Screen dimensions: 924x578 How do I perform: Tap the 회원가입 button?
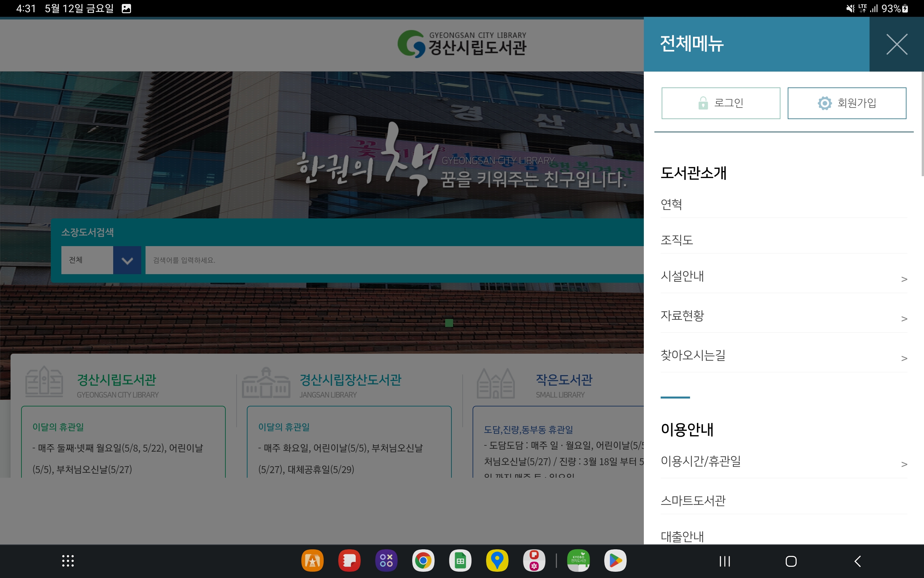(846, 103)
